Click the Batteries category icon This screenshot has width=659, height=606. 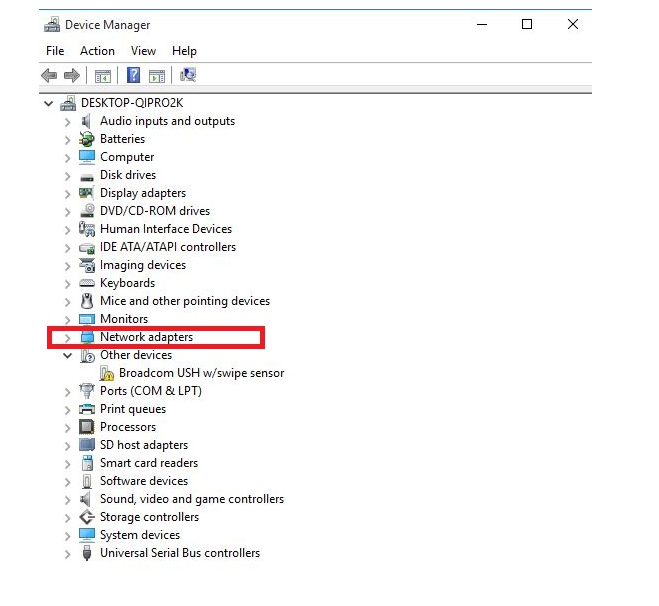pos(87,139)
